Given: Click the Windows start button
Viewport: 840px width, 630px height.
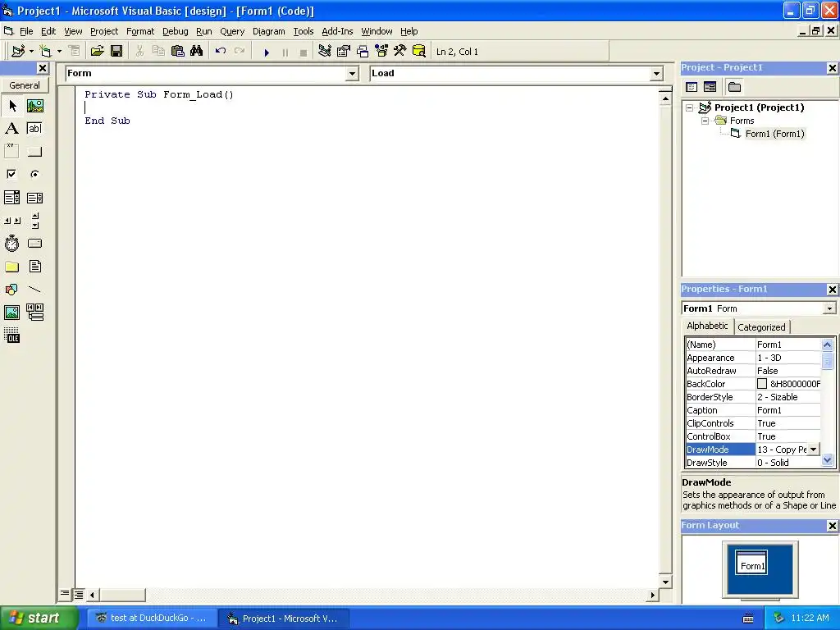Looking at the screenshot, I should click(x=39, y=619).
